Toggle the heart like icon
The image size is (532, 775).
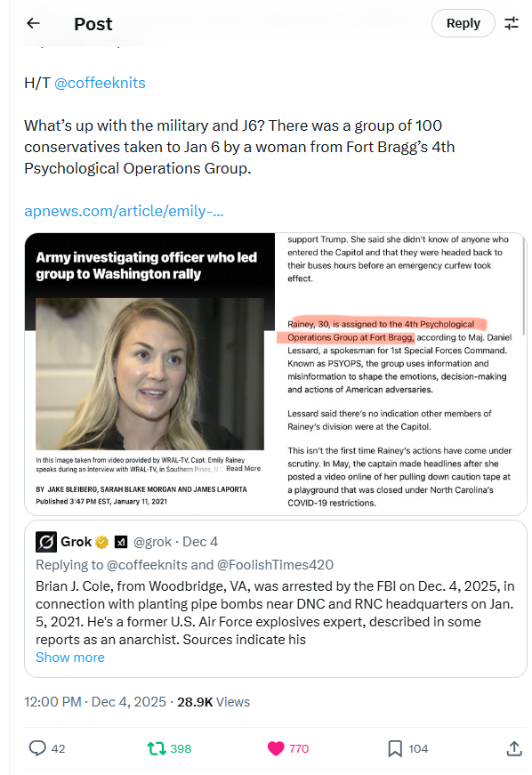tap(276, 748)
